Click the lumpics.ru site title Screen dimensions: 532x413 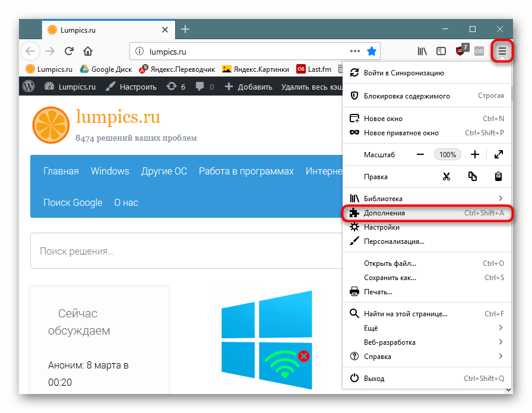click(118, 117)
